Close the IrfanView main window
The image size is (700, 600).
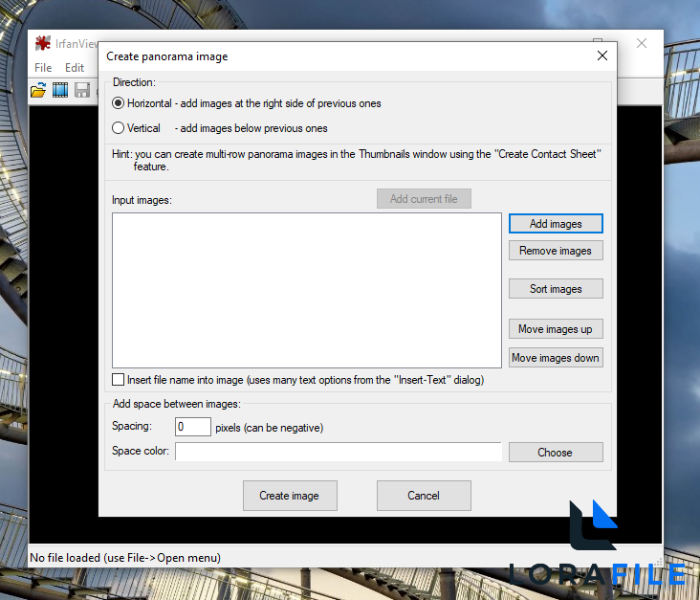pyautogui.click(x=642, y=43)
